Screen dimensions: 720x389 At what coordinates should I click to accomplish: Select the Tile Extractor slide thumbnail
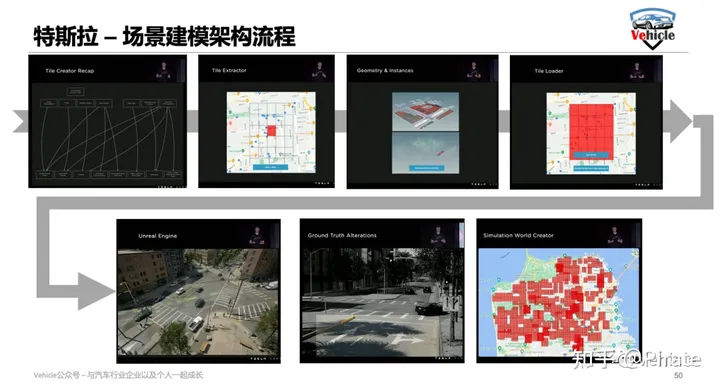pos(266,121)
